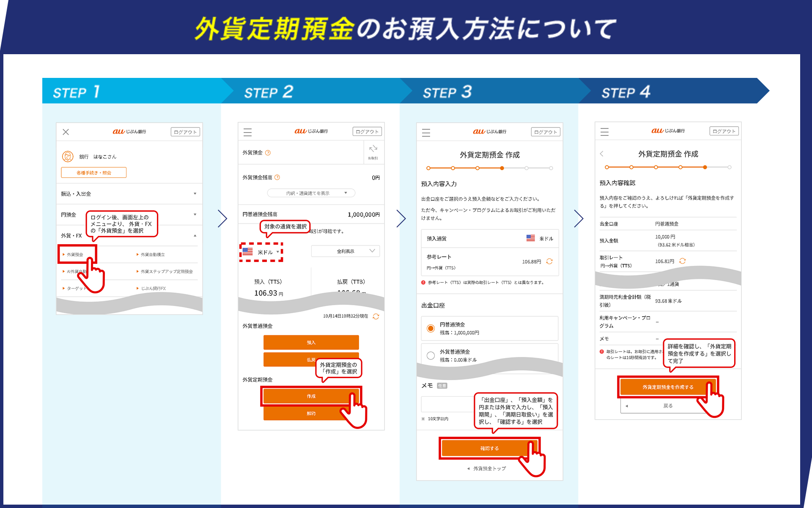The width and height of the screenshot is (812, 508).
Task: Open 金利表示 dropdown
Action: pos(346,251)
